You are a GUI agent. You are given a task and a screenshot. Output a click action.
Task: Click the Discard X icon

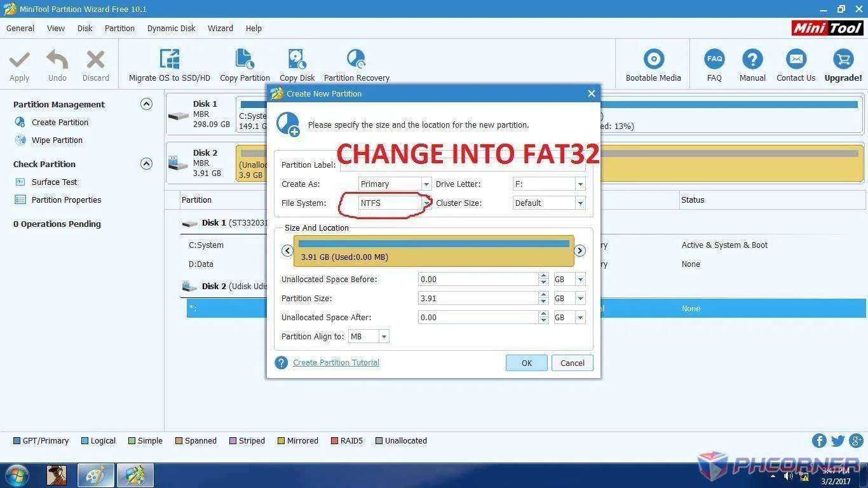coord(95,60)
